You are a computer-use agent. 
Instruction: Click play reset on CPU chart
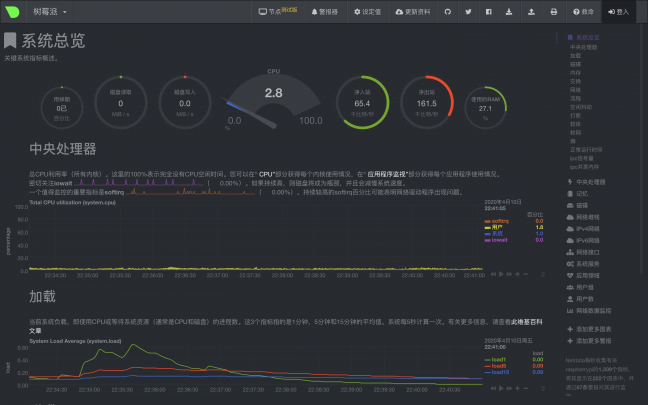501,274
